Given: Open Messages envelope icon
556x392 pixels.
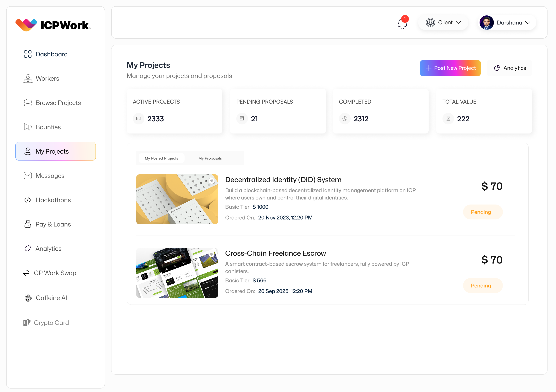Looking at the screenshot, I should (x=28, y=176).
